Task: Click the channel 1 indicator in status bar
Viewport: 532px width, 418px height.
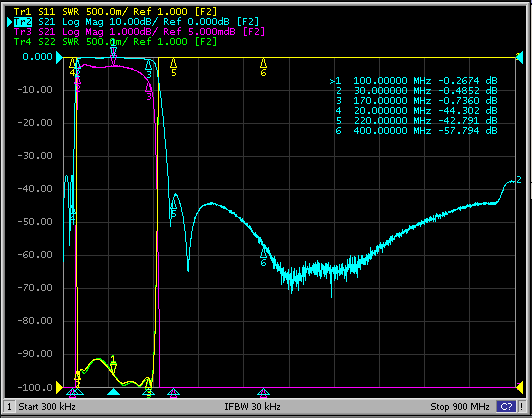Action: 10,406
